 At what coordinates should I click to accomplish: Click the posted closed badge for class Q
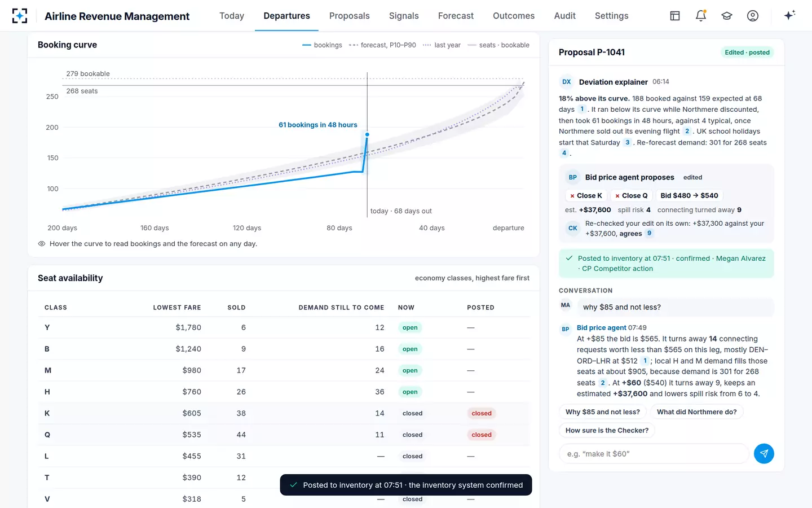(x=482, y=435)
